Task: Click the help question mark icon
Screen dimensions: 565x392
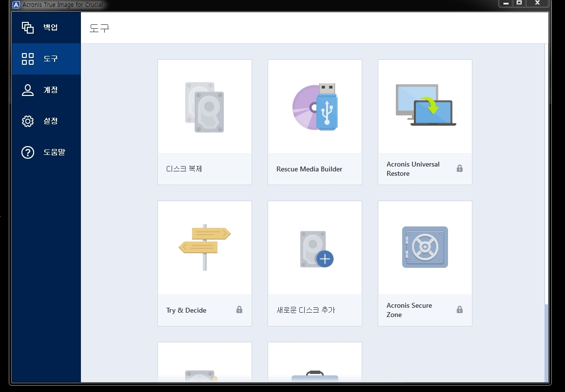Action: (x=28, y=152)
